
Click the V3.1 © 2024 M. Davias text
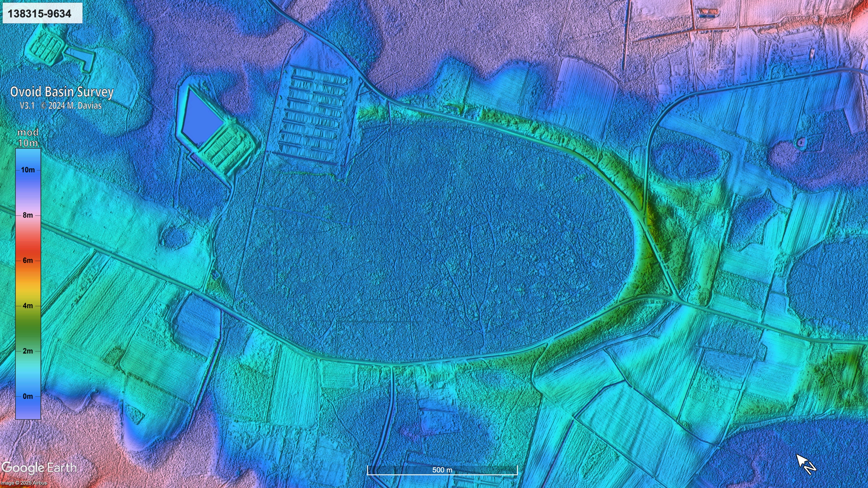61,106
